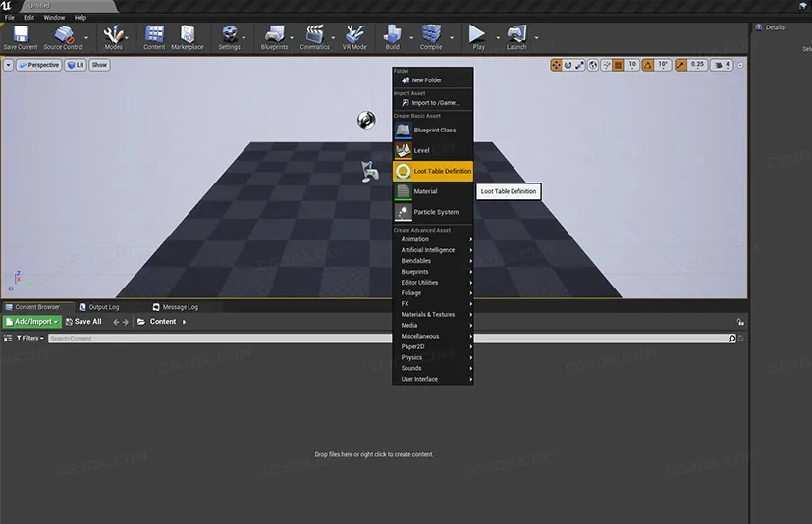Create a Blueprint Class asset
This screenshot has height=524, width=812.
[x=433, y=130]
